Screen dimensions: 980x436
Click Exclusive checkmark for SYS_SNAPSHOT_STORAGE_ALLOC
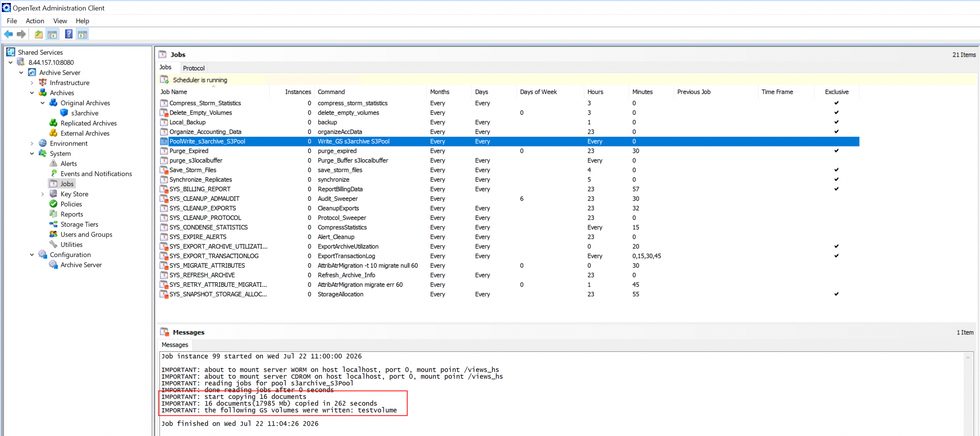coord(836,294)
